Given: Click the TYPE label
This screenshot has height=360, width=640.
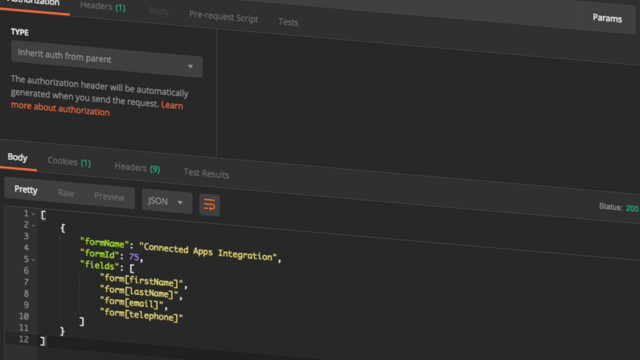Looking at the screenshot, I should pos(20,32).
